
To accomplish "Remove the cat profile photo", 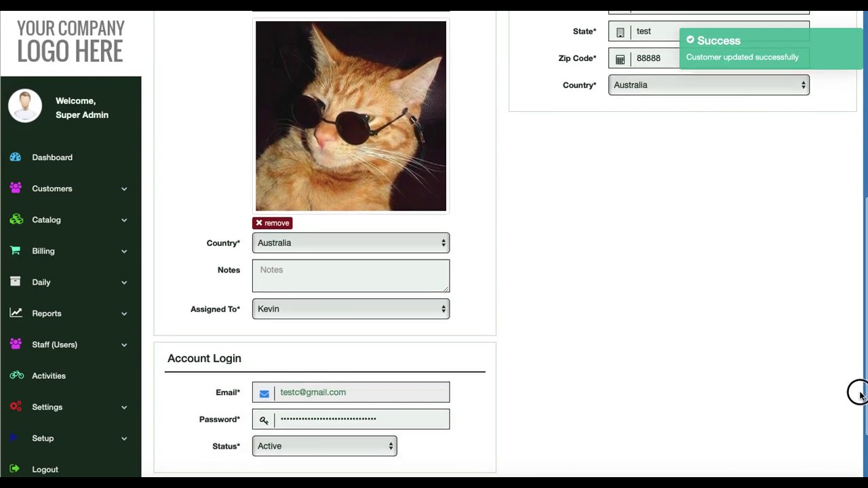I will 272,223.
